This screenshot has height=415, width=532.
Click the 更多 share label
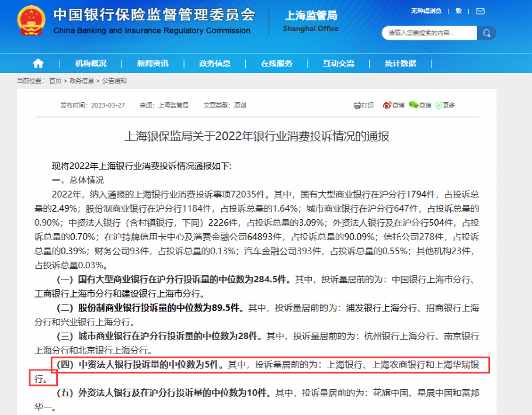point(448,105)
